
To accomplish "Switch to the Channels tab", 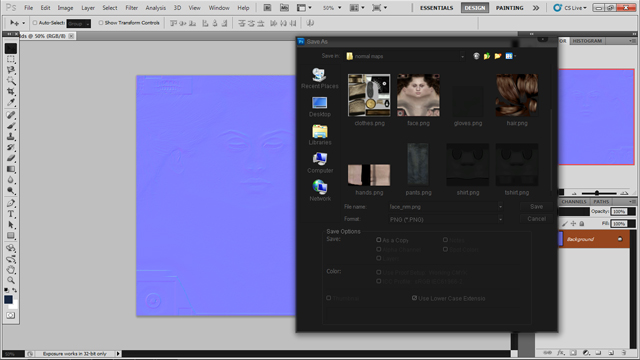I will pyautogui.click(x=574, y=202).
